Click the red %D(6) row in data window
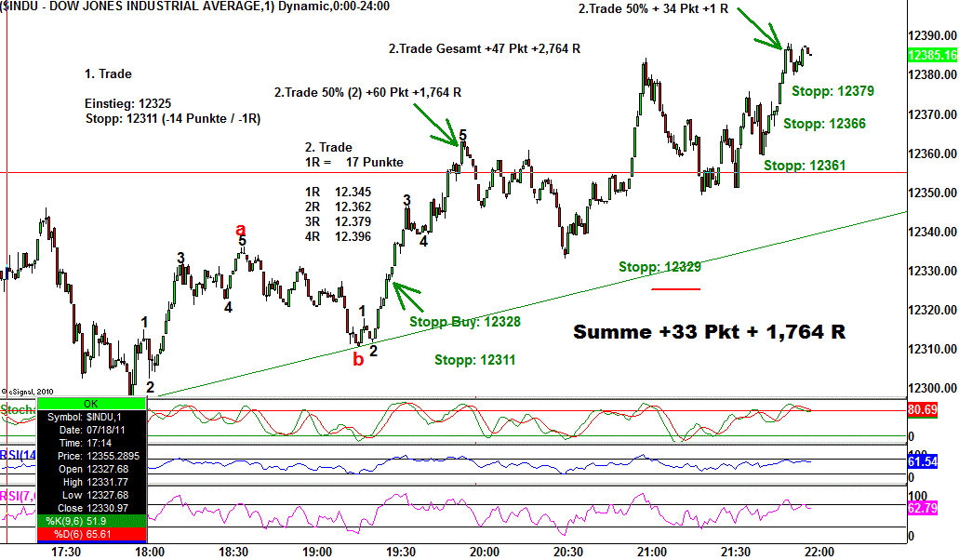The width and height of the screenshot is (959, 560). coord(90,534)
